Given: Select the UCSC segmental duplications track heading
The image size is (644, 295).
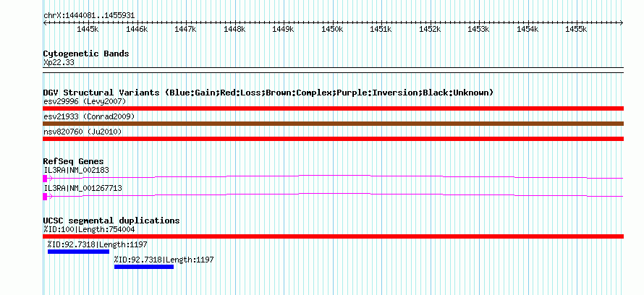Looking at the screenshot, I should [x=111, y=221].
